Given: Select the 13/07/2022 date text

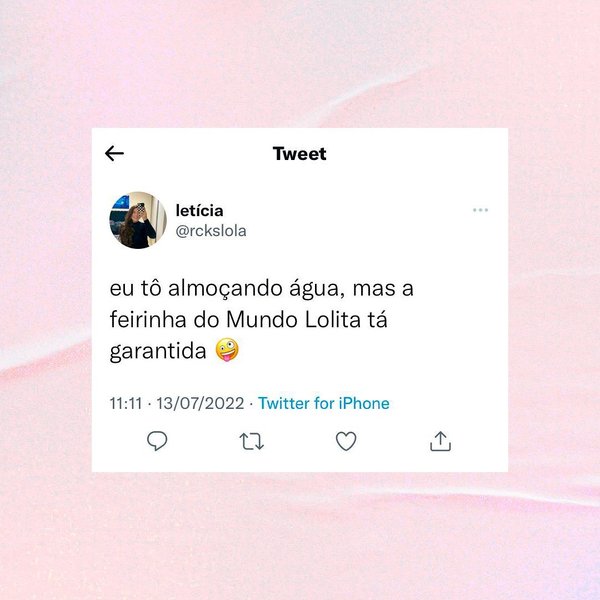Looking at the screenshot, I should 200,403.
